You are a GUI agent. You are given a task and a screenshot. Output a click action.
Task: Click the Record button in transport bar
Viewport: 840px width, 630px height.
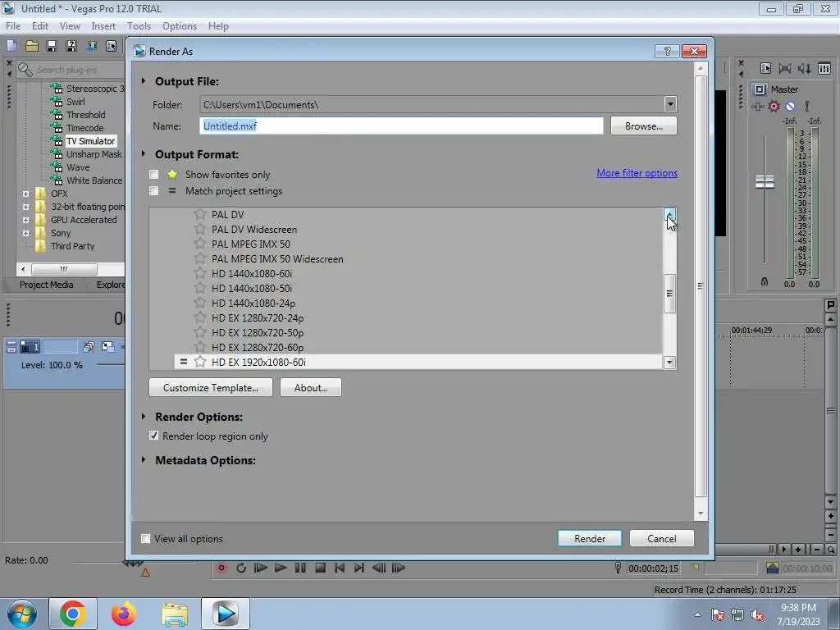coord(221,568)
